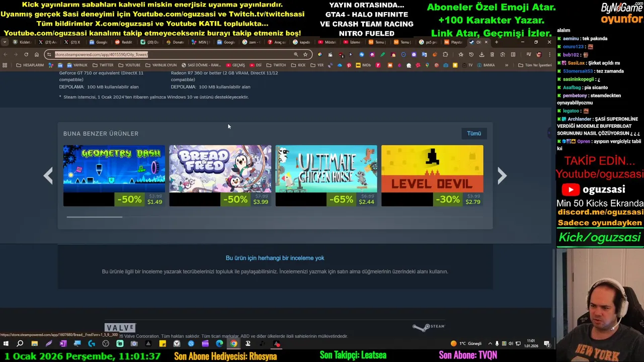
Task: Bookmark this page with the star icon
Action: (305, 54)
